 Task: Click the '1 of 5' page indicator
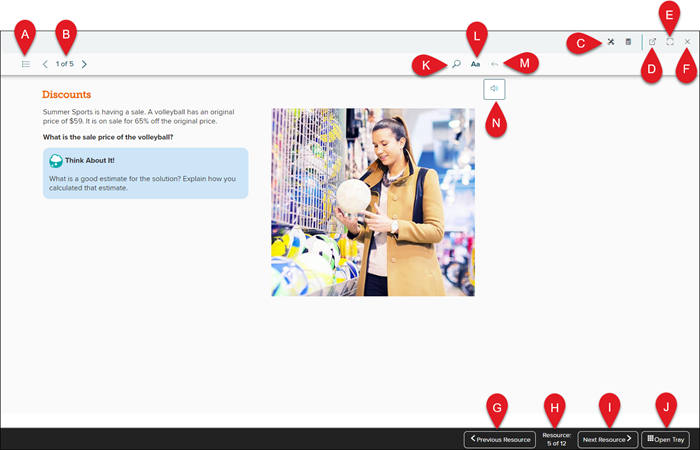tap(64, 64)
